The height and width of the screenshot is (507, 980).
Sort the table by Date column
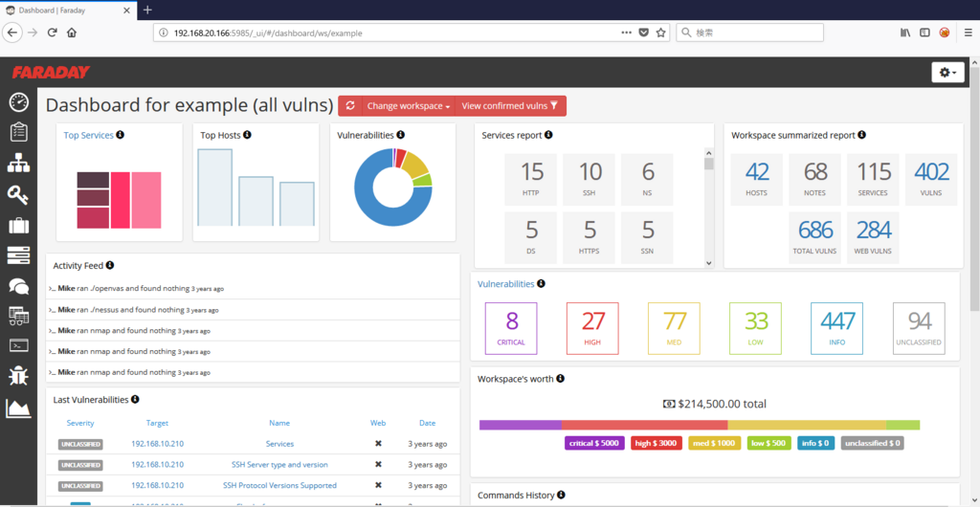coord(428,423)
